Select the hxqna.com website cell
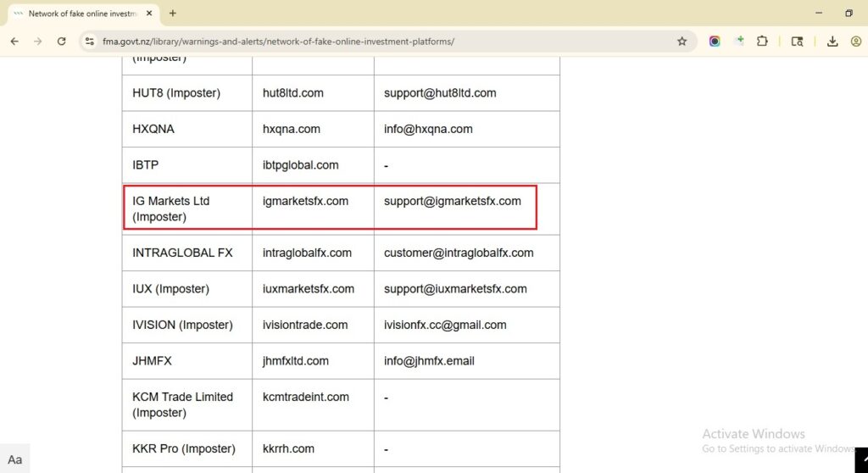 click(313, 129)
